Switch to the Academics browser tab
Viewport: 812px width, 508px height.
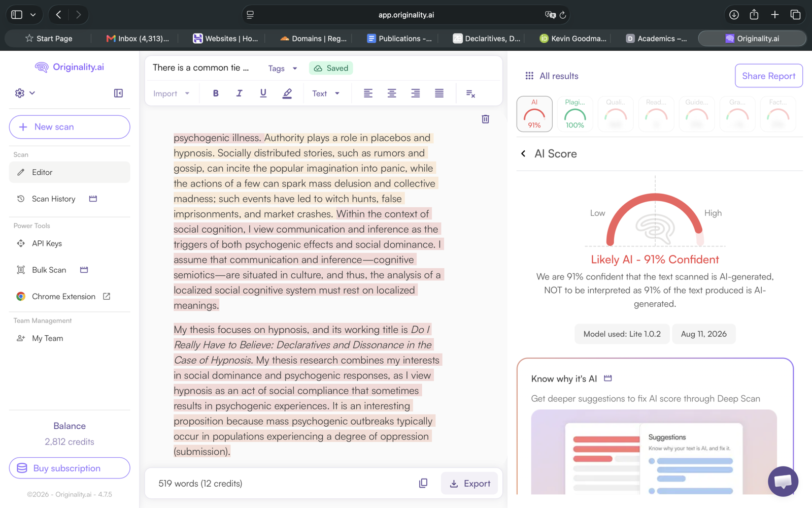tap(657, 39)
